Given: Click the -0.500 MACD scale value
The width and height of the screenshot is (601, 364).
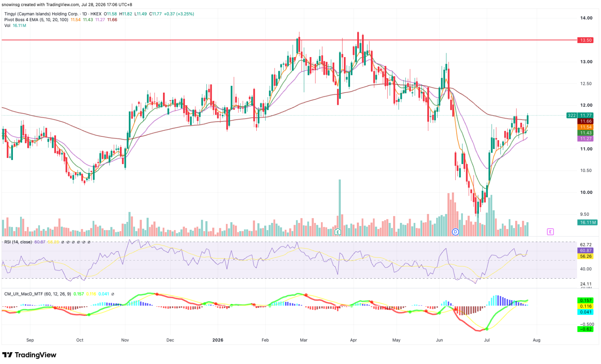Looking at the screenshot, I should (586, 325).
